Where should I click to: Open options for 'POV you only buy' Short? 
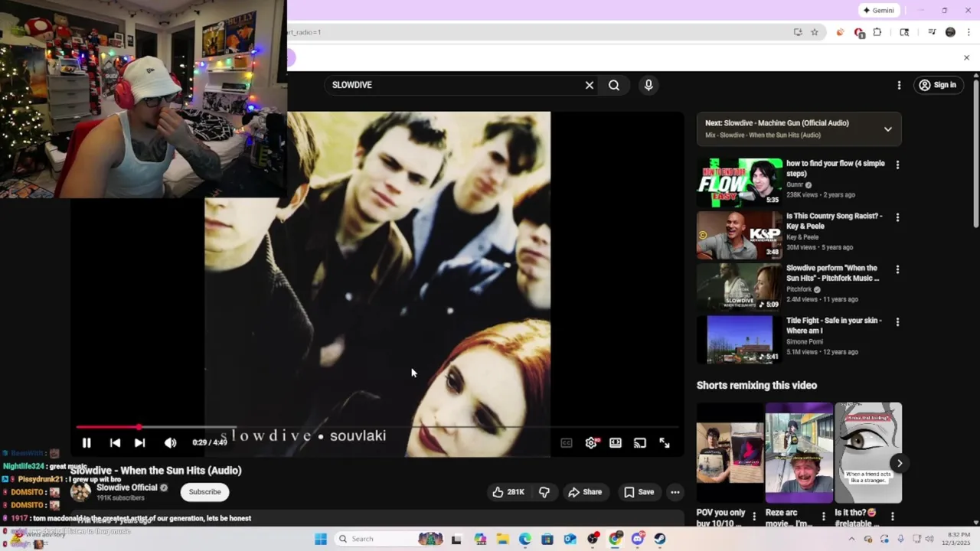tap(754, 517)
